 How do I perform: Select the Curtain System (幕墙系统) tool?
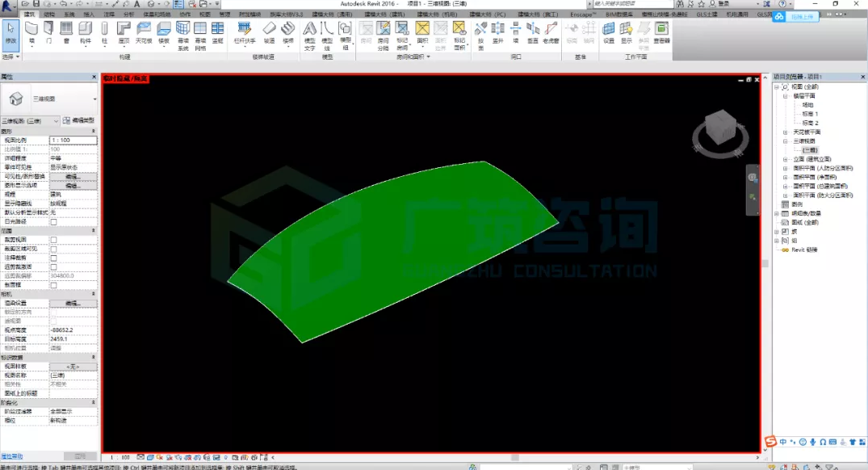pyautogui.click(x=182, y=36)
